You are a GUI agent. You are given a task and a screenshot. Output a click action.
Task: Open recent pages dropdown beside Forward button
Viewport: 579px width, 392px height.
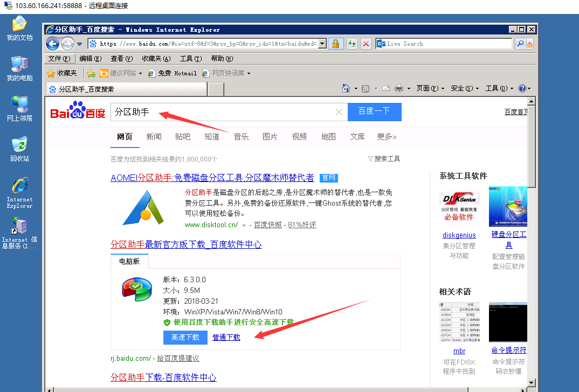click(x=79, y=44)
